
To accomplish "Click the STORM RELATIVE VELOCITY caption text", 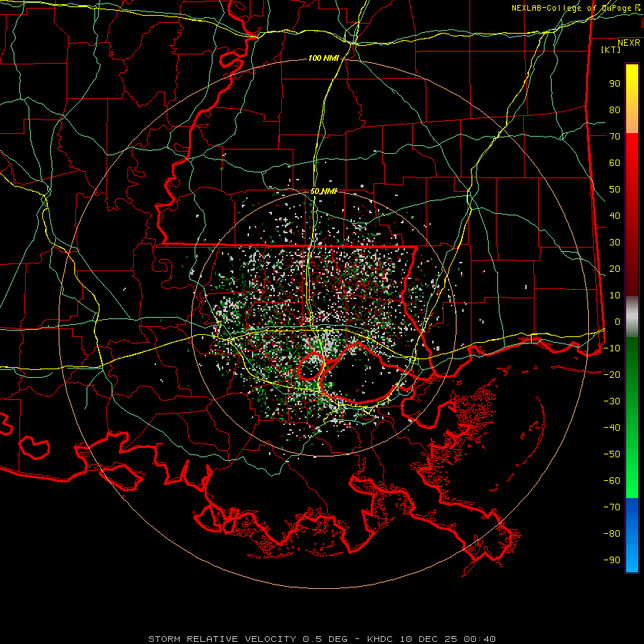I will [x=222, y=639].
